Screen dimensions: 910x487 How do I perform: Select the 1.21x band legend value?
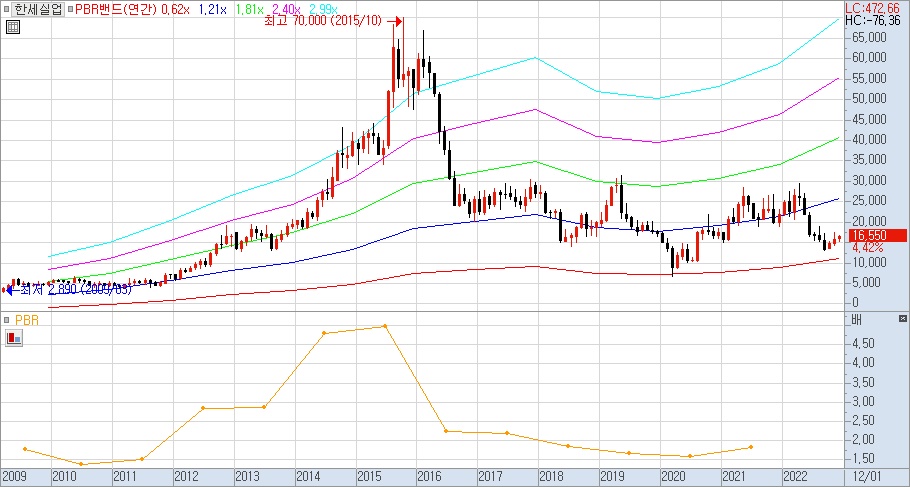click(x=212, y=9)
